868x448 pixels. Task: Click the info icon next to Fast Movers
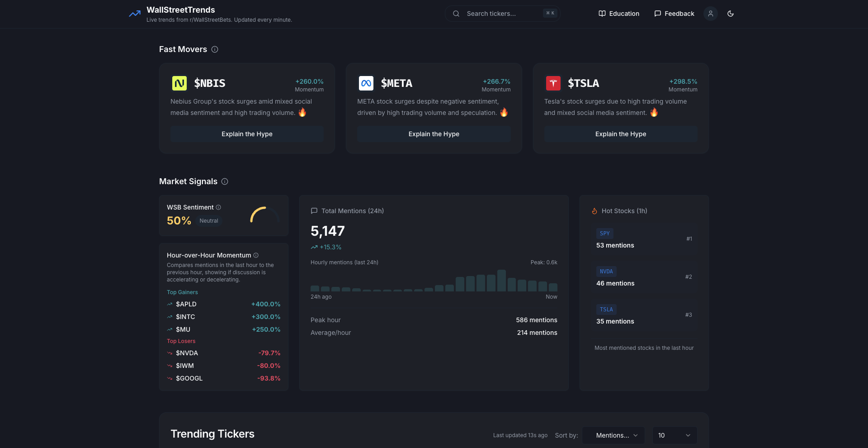pyautogui.click(x=214, y=49)
